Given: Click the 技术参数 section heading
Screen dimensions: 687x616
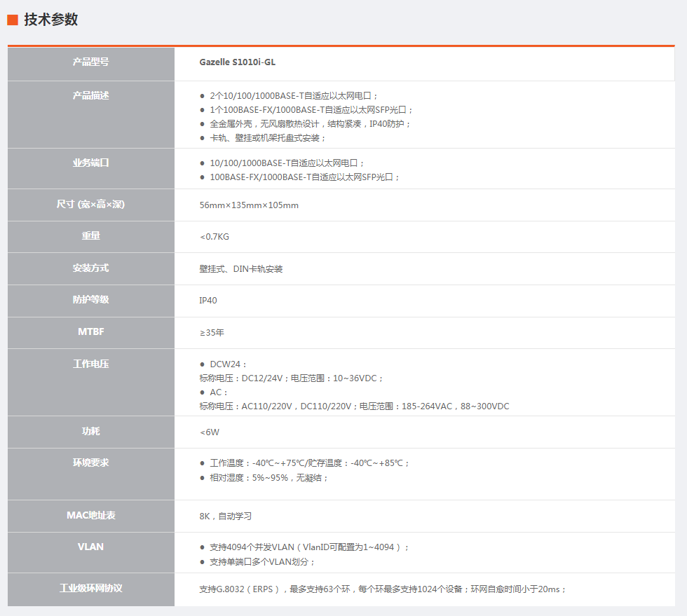Looking at the screenshot, I should pyautogui.click(x=50, y=20).
